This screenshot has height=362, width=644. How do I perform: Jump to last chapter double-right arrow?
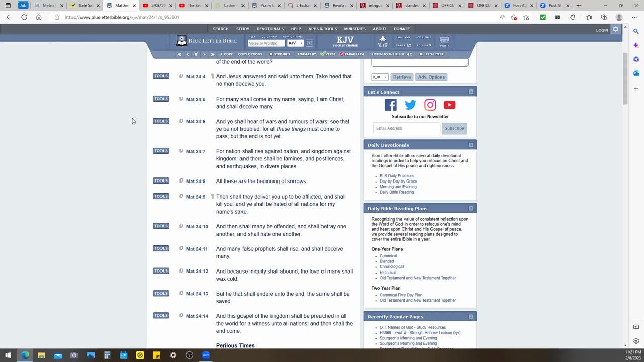[212, 54]
